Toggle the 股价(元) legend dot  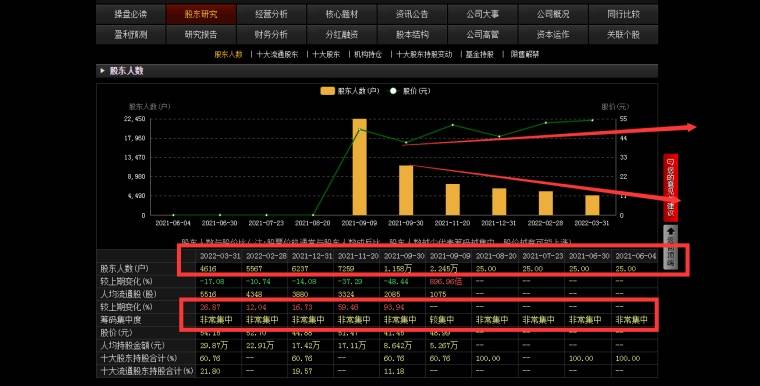[x=393, y=91]
